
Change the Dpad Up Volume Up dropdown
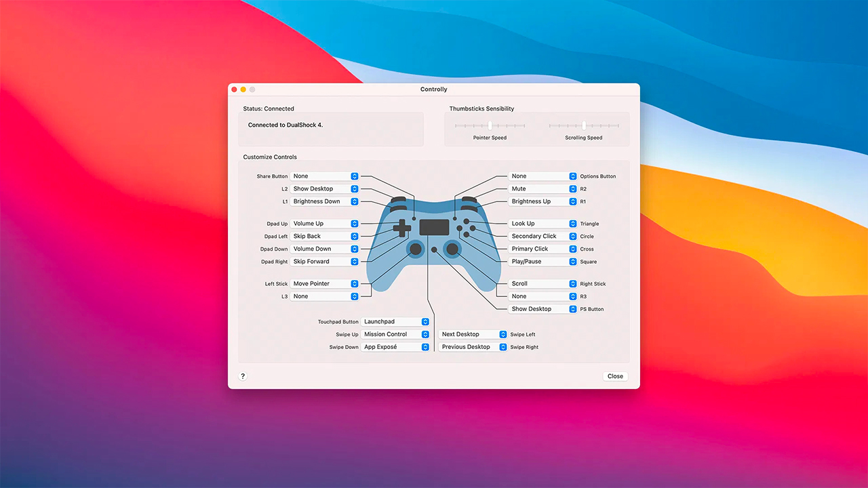tap(325, 224)
